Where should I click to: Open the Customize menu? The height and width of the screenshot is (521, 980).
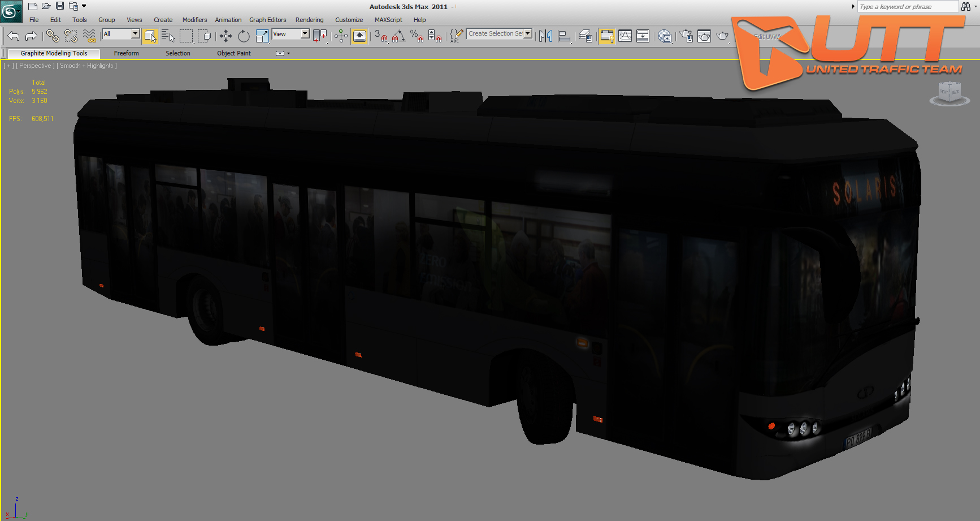[x=349, y=20]
